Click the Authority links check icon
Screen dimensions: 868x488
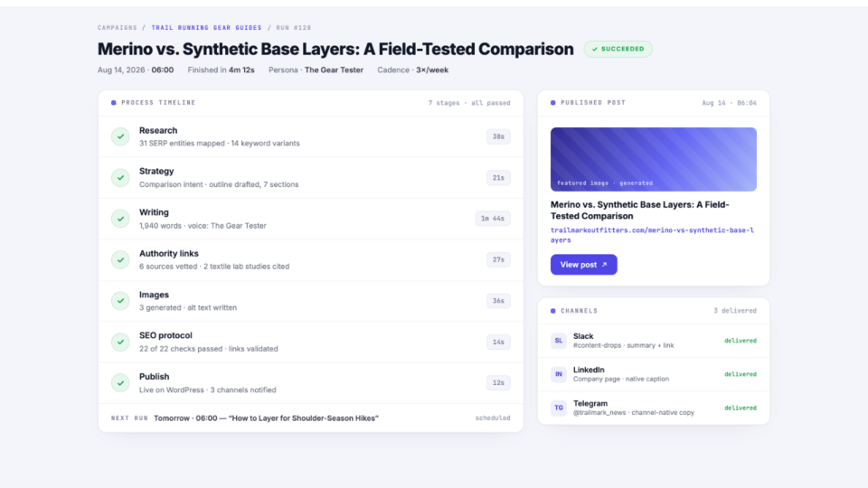point(120,260)
